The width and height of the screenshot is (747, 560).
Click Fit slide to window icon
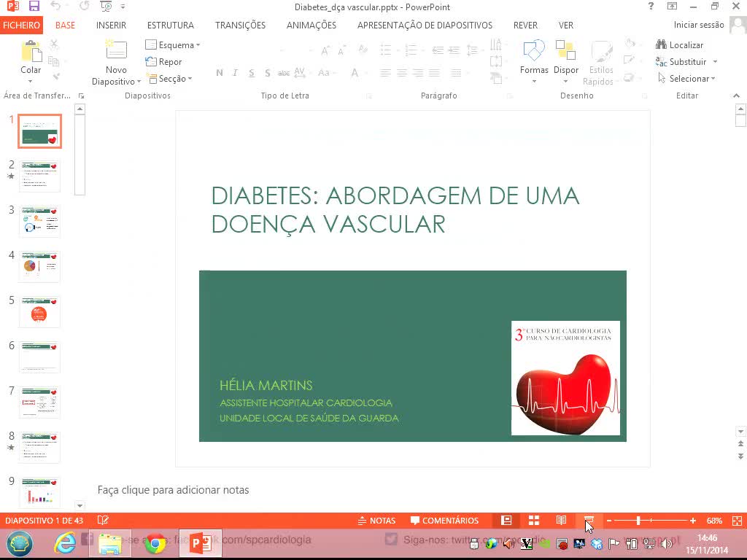(737, 521)
